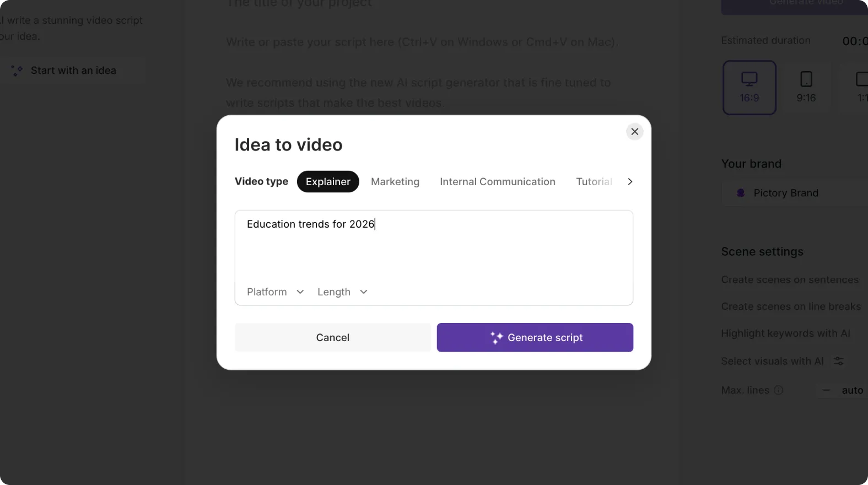Screen dimensions: 868x485
Task: Open Select visuals with AI settings
Action: coord(839,361)
